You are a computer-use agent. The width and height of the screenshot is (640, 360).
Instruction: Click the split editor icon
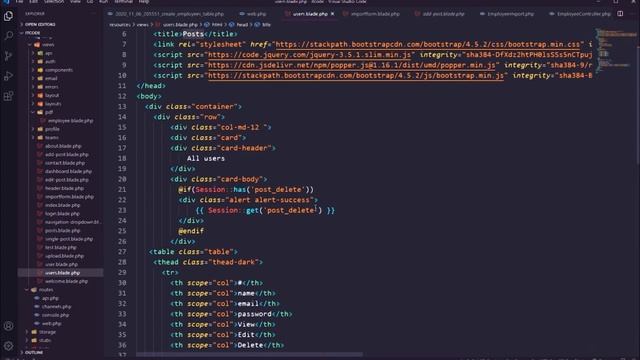[x=620, y=13]
